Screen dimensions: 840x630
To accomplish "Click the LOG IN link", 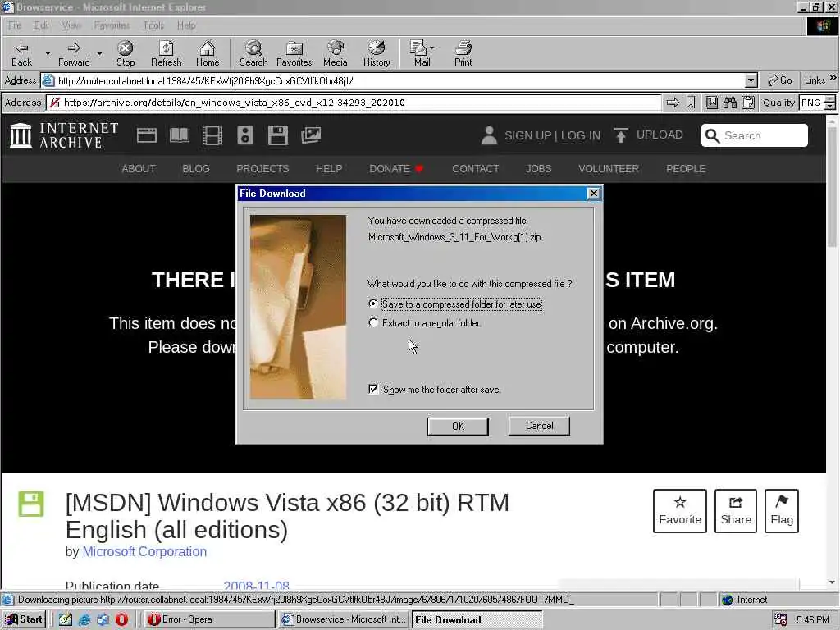I will click(x=581, y=135).
